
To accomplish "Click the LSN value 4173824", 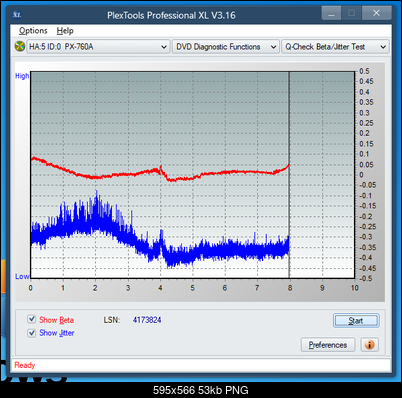I will point(147,320).
